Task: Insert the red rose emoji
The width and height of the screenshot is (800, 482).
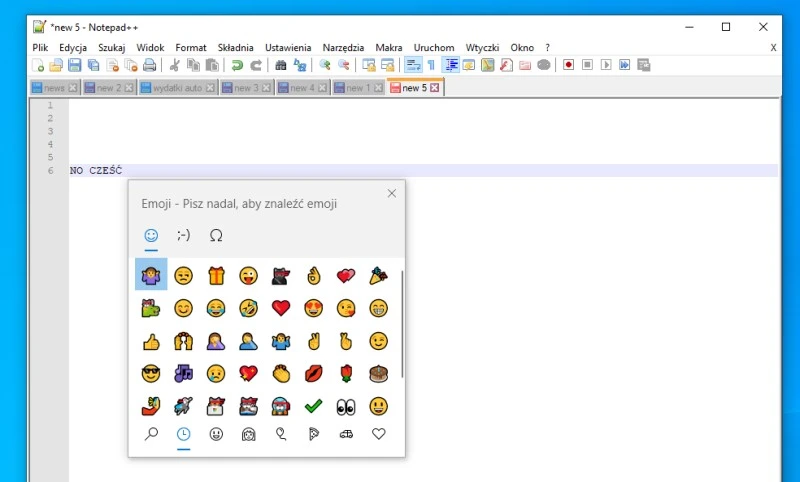Action: (346, 374)
